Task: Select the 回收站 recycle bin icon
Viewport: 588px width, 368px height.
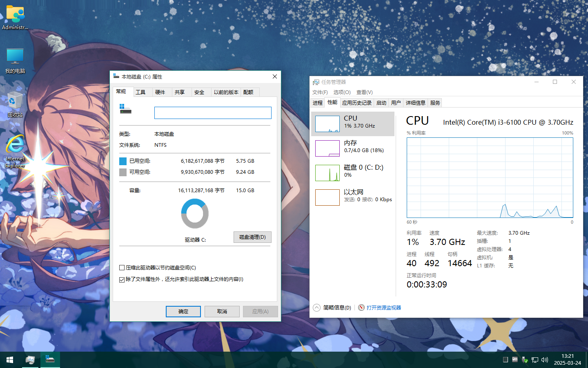Action: 15,105
